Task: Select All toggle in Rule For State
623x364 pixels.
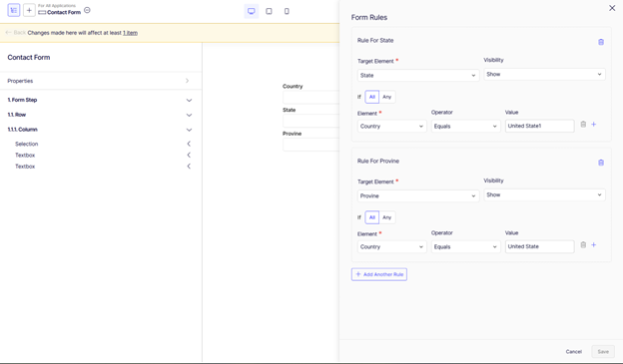Action: coord(371,97)
